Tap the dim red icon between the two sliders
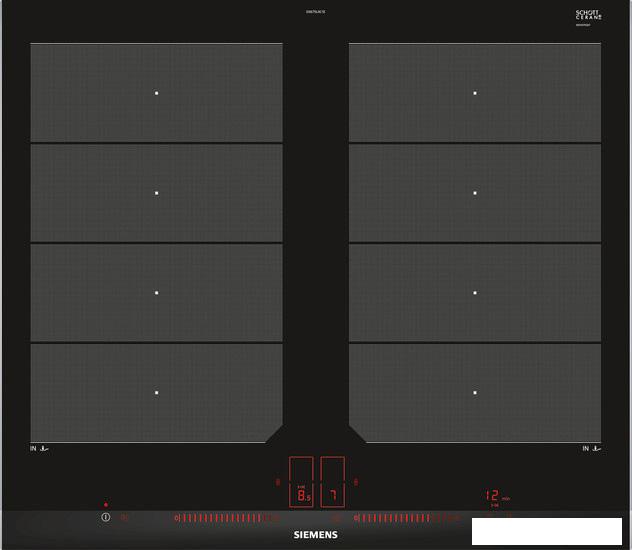Image resolution: width=632 pixels, height=550 pixels. click(335, 518)
